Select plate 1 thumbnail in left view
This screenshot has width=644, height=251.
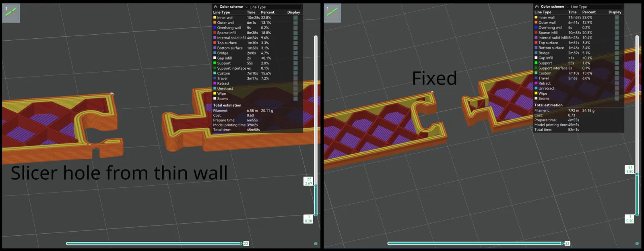tap(11, 13)
